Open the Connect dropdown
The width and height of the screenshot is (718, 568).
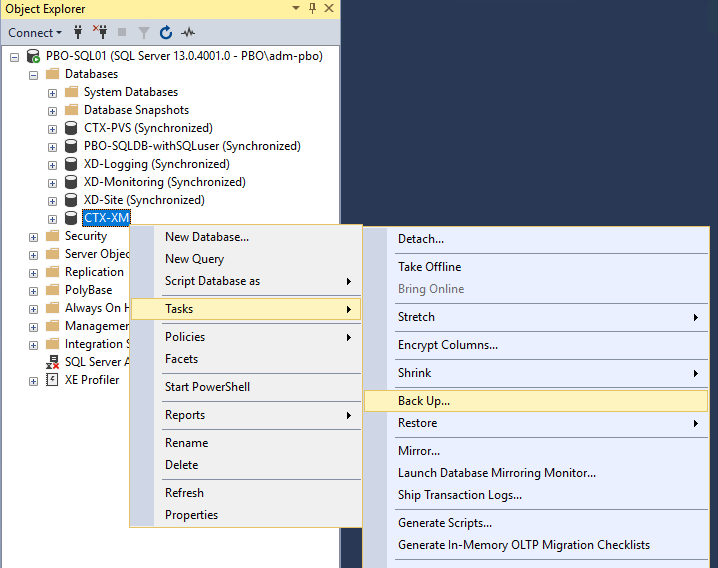(35, 33)
